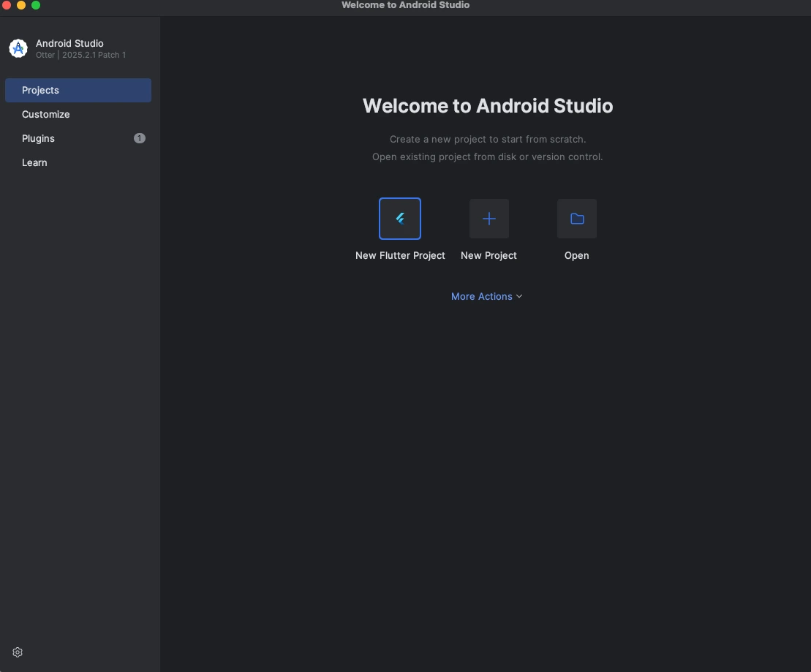Click the Flutter logo inside the highlighted button
Screen dimensions: 811x672
click(x=400, y=218)
